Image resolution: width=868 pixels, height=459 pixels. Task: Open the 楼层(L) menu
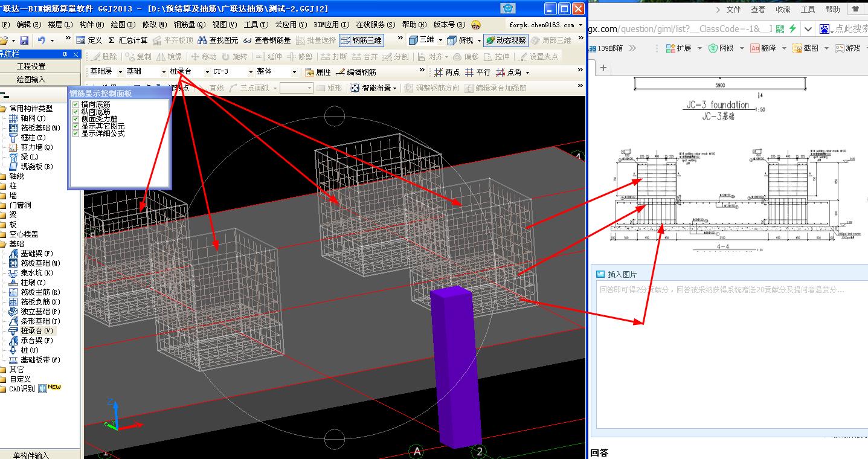(60, 25)
